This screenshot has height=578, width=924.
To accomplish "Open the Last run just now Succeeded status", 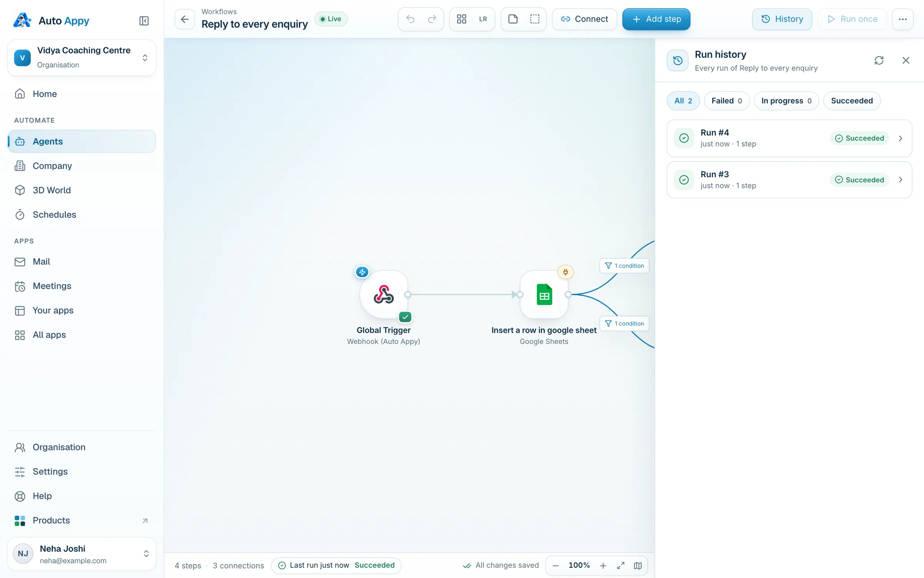I will (336, 565).
